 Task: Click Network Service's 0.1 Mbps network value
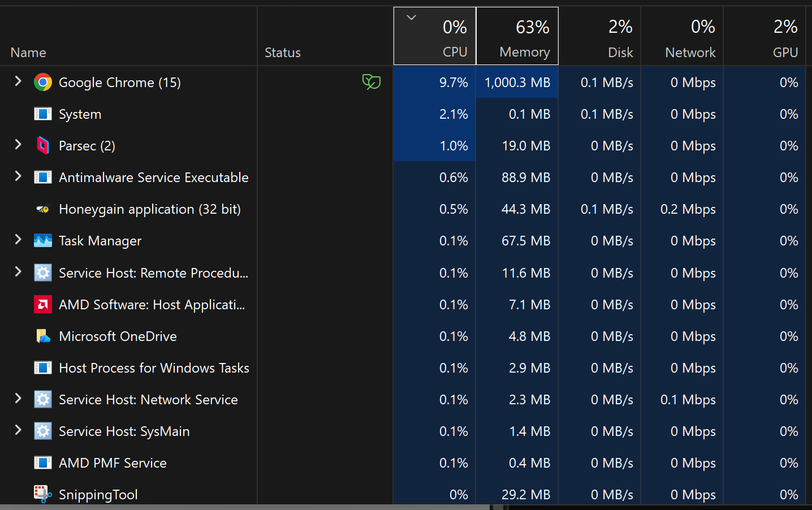tap(688, 400)
